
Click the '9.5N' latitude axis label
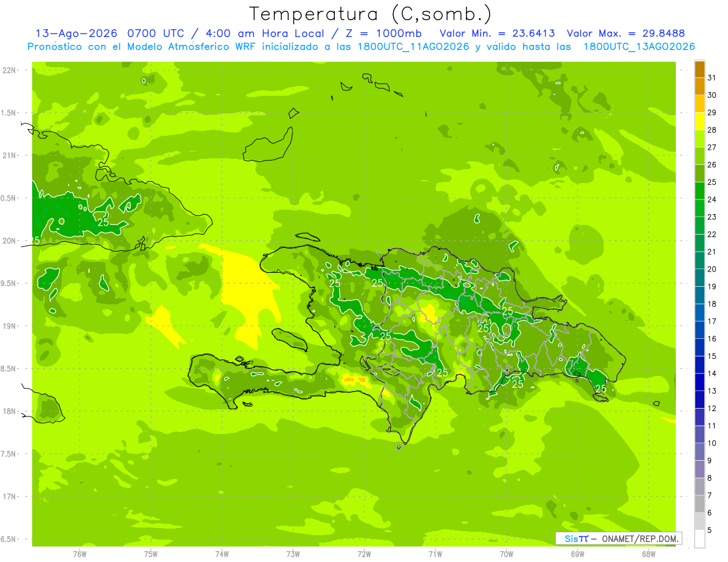click(8, 283)
